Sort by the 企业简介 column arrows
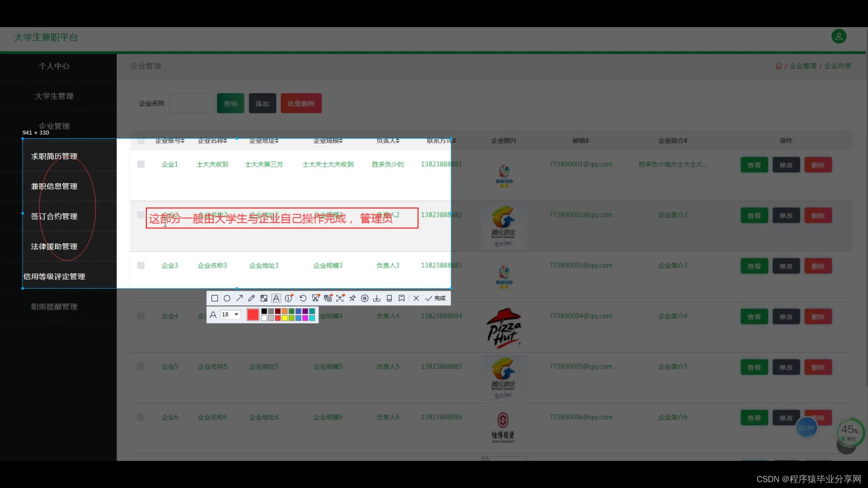 [x=685, y=141]
